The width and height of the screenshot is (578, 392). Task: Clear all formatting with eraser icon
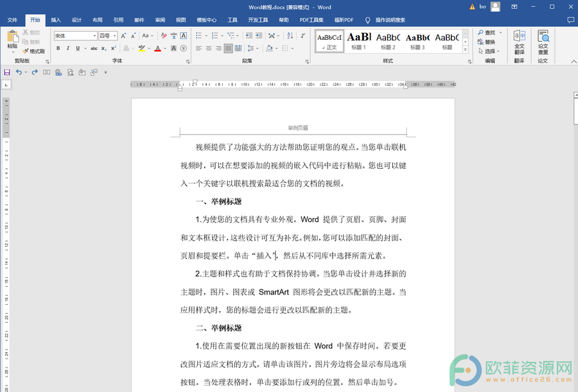[x=164, y=36]
